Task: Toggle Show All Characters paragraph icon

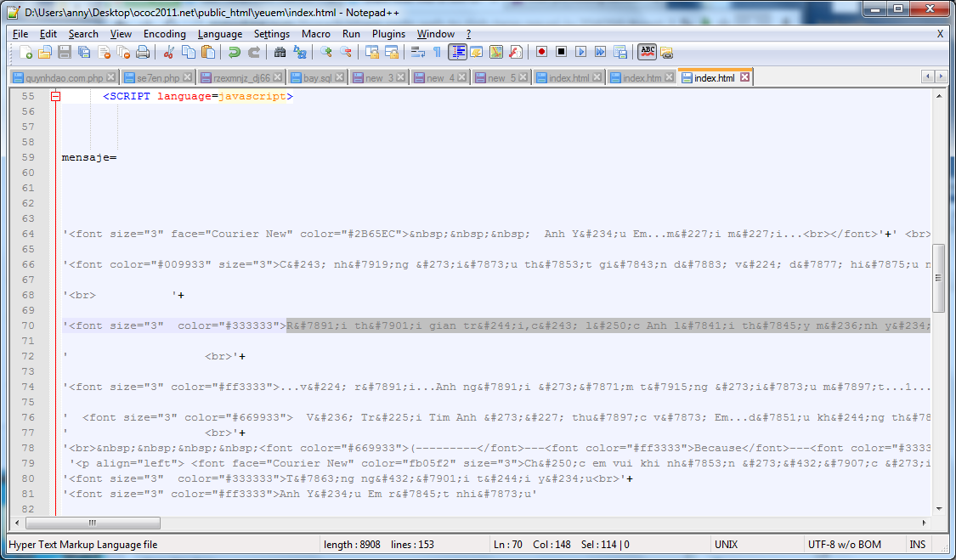Action: (x=438, y=52)
